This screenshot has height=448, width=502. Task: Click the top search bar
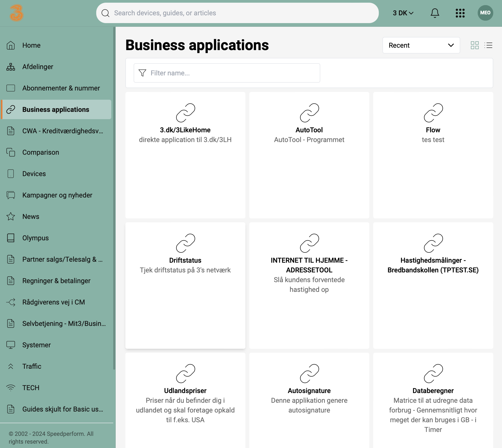[x=237, y=13]
